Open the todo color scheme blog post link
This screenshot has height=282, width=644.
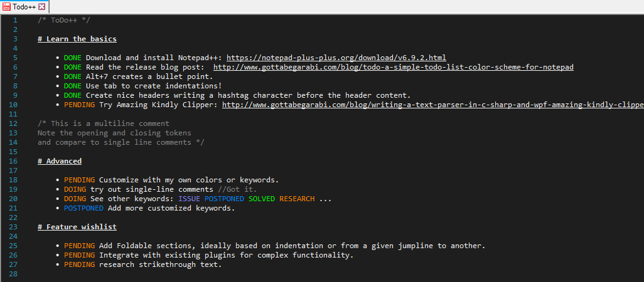pos(394,67)
